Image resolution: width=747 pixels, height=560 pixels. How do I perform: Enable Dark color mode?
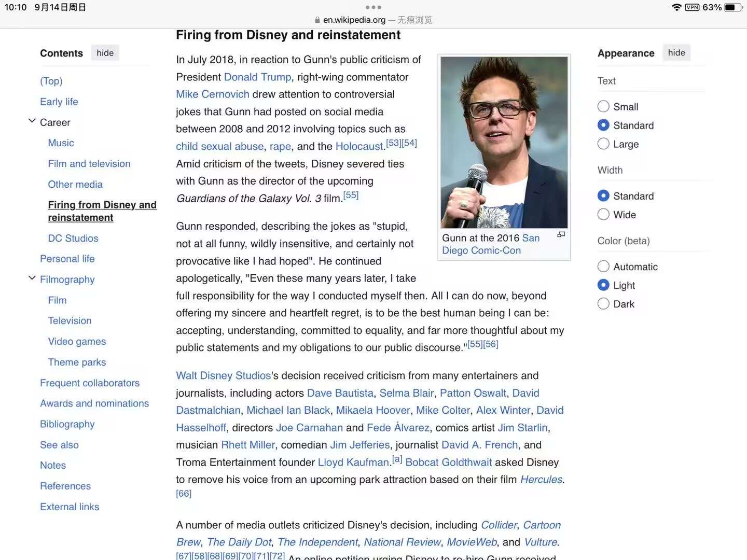pyautogui.click(x=603, y=304)
